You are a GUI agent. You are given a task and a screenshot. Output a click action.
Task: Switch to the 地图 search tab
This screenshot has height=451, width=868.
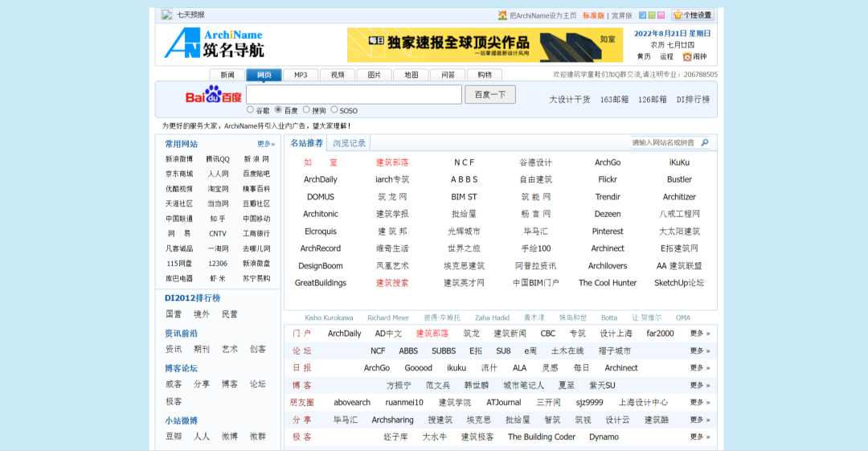(x=411, y=75)
